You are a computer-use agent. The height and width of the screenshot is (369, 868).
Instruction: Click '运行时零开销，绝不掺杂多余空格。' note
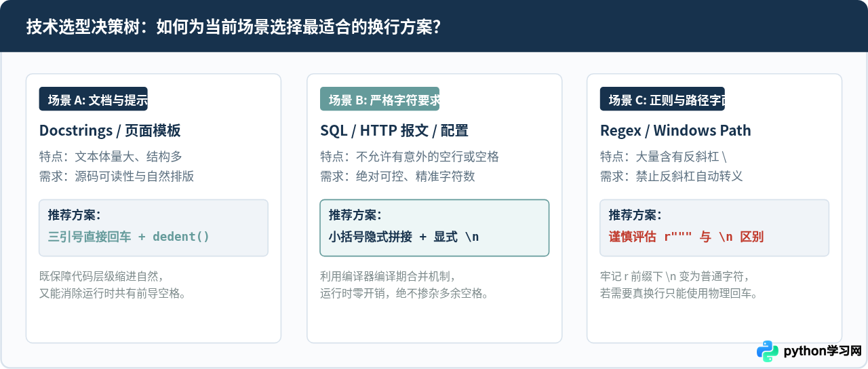(x=404, y=294)
